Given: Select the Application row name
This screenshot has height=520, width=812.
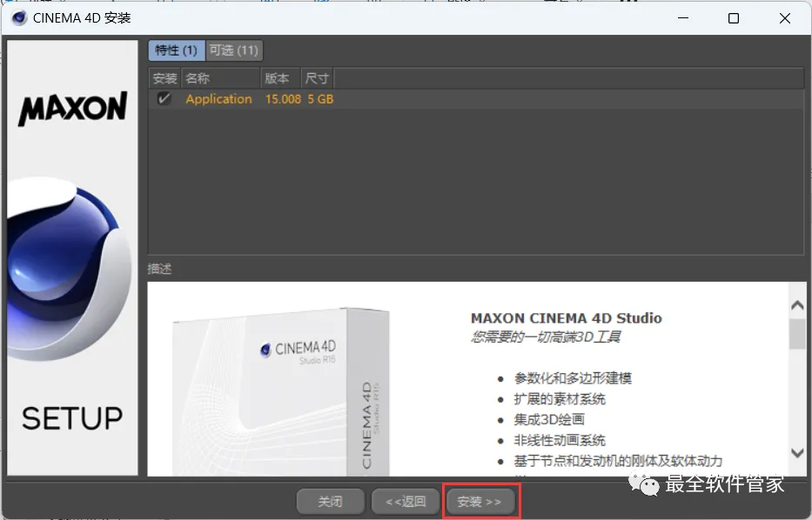Looking at the screenshot, I should click(x=218, y=99).
